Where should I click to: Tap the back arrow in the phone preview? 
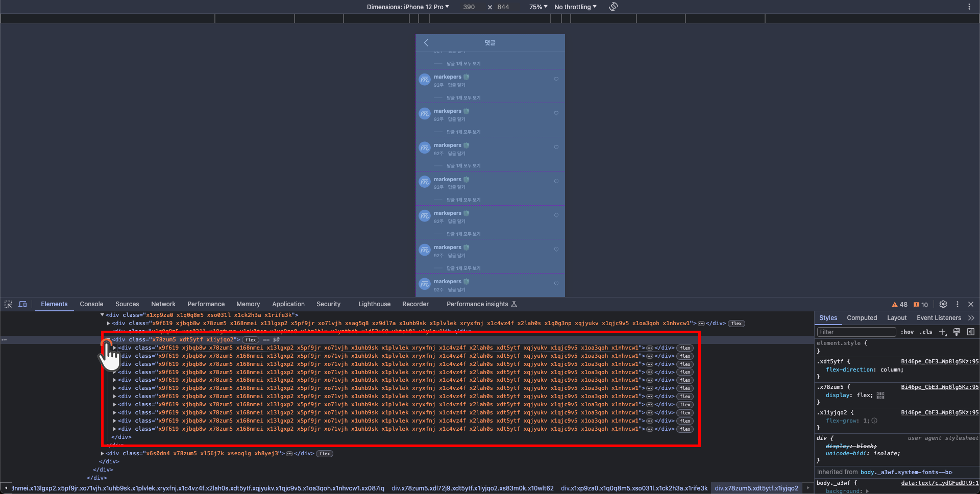click(x=426, y=43)
